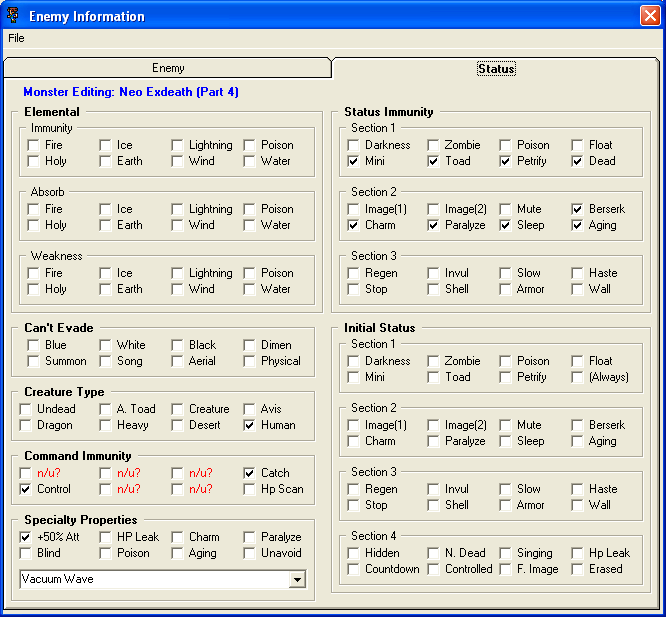Open the File menu
Screen dimensions: 666x617
[x=16, y=38]
